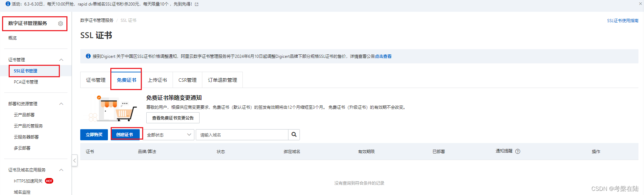The width and height of the screenshot is (644, 195).
Task: Open HTTPS加速网关 in the sidebar
Action: [x=28, y=181]
